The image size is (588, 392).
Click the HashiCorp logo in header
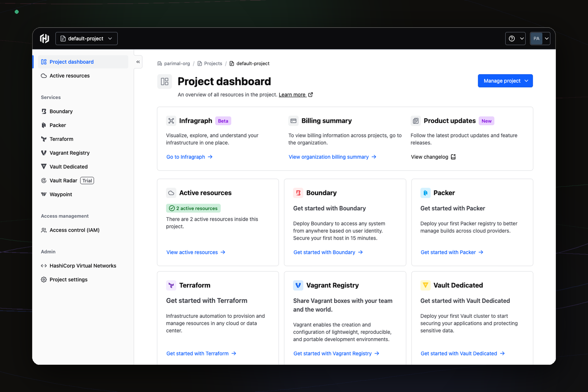point(44,39)
